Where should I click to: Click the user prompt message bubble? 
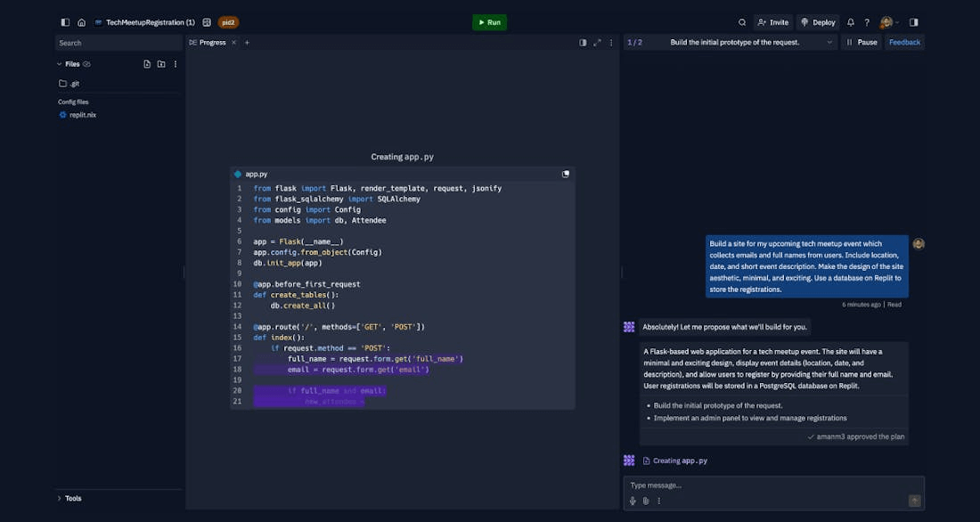pos(807,266)
